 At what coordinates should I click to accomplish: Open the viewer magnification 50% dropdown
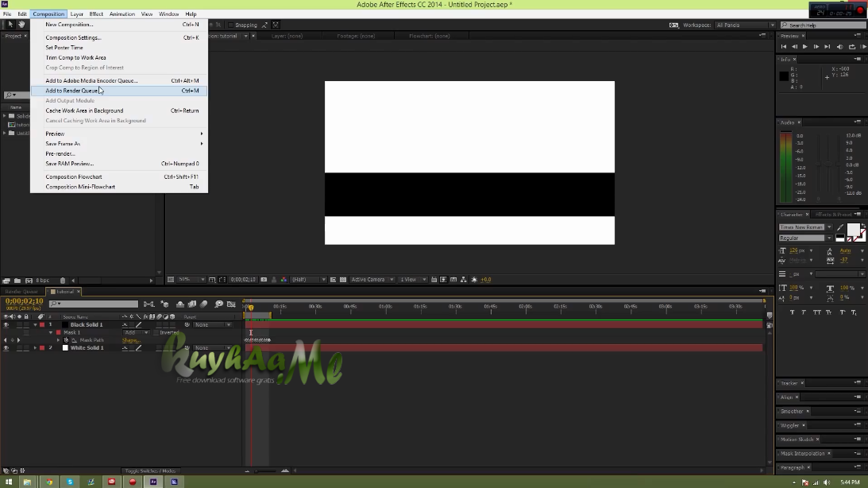191,280
